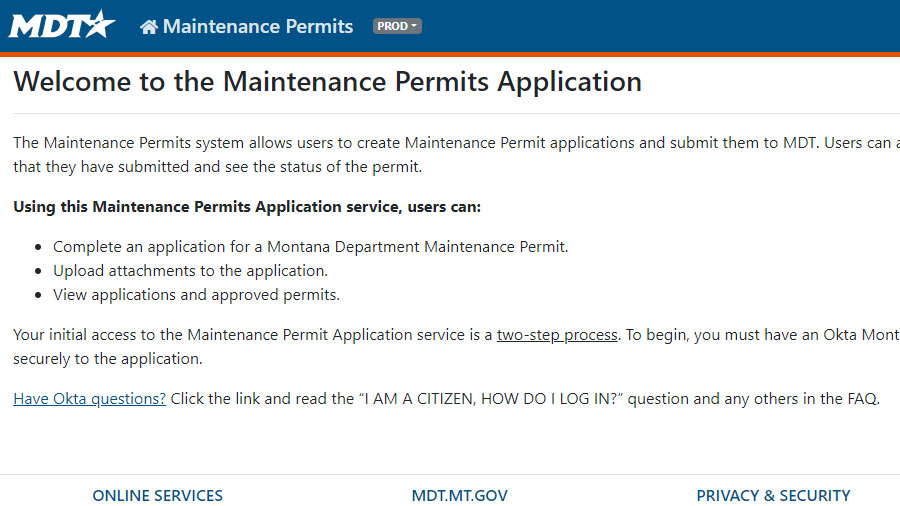
Task: Click the "Upload attachments to the application" bullet
Action: pos(190,271)
